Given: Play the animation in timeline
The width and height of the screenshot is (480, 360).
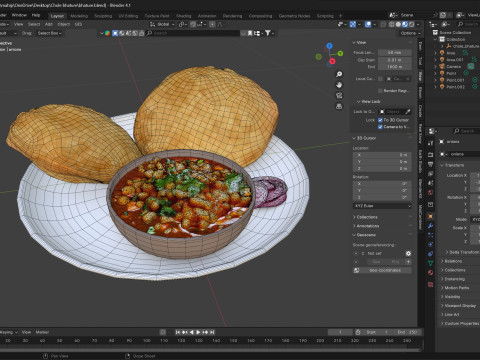Looking at the screenshot, I should [198, 332].
